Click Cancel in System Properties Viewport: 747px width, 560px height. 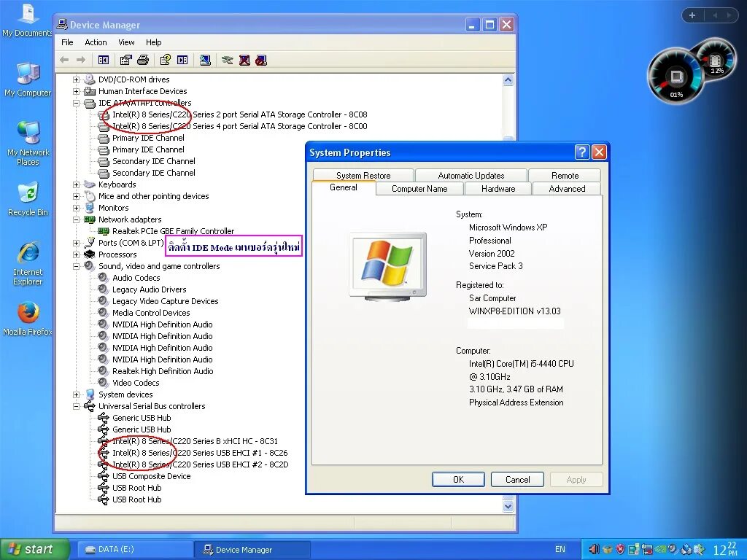[x=517, y=480]
